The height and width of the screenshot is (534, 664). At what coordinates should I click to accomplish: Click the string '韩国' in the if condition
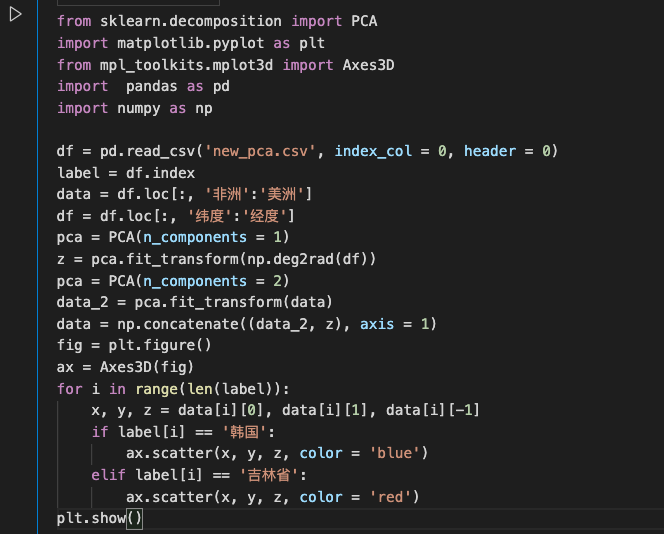pyautogui.click(x=244, y=432)
